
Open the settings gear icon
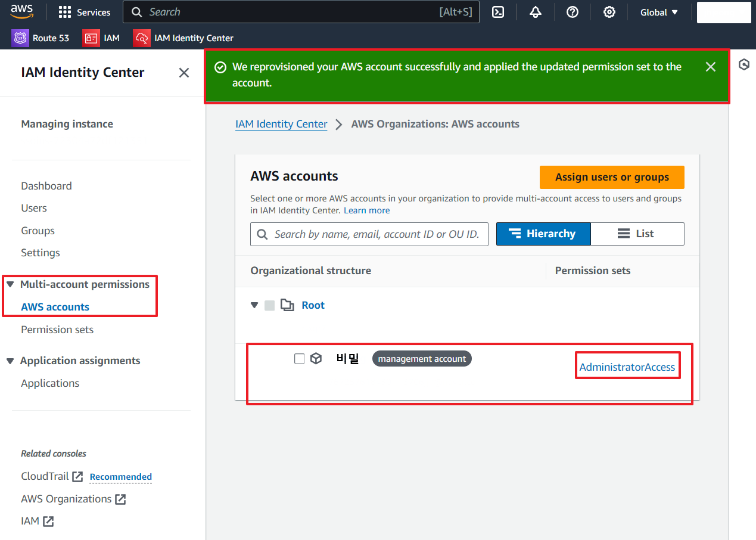(609, 12)
